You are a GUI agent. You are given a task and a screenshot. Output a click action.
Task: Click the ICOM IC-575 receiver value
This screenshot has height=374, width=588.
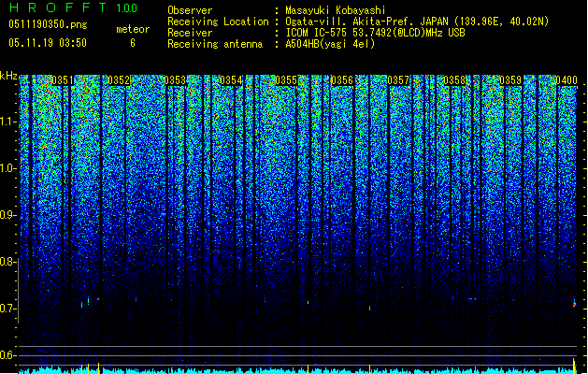tap(375, 33)
